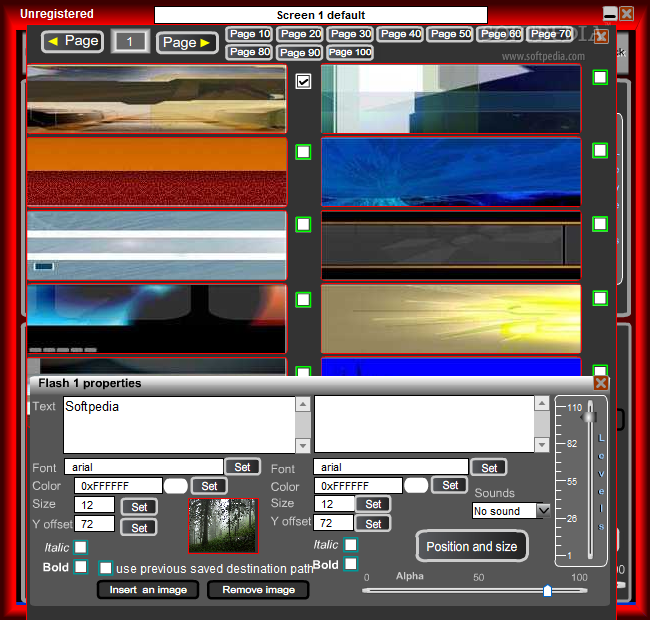Open Position and size settings
Viewport: 650px width, 620px height.
click(472, 546)
